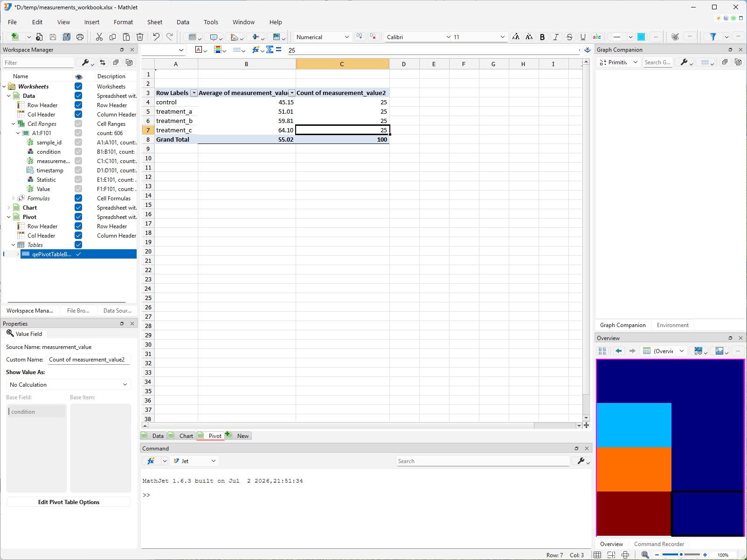Click the zoom in plus button
Image resolution: width=747 pixels, height=560 pixels.
(x=705, y=555)
